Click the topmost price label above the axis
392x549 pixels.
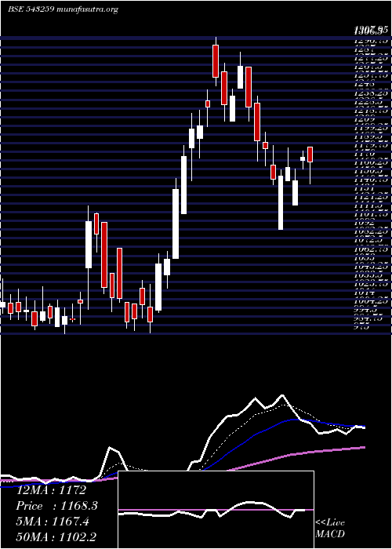372,31
